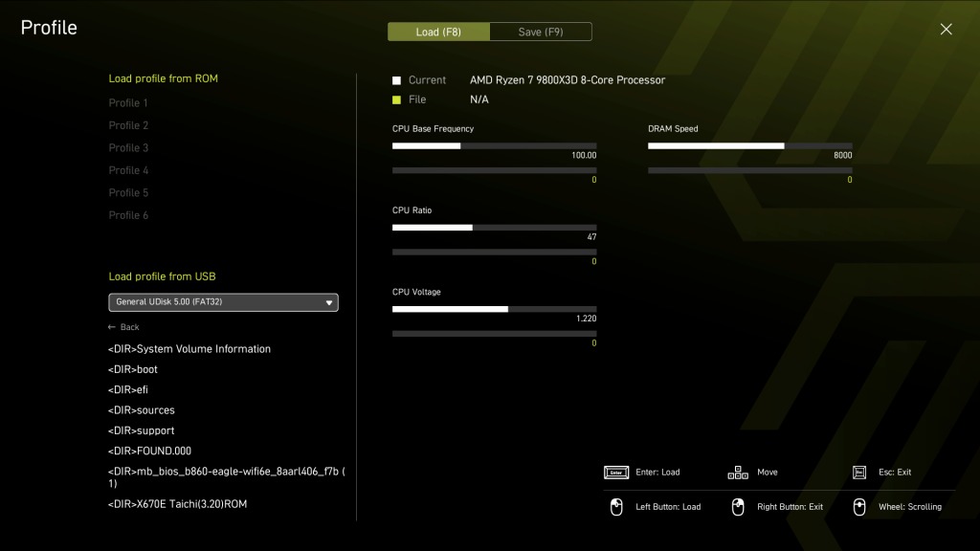Switch to the Load (F8) tab

[x=438, y=32]
